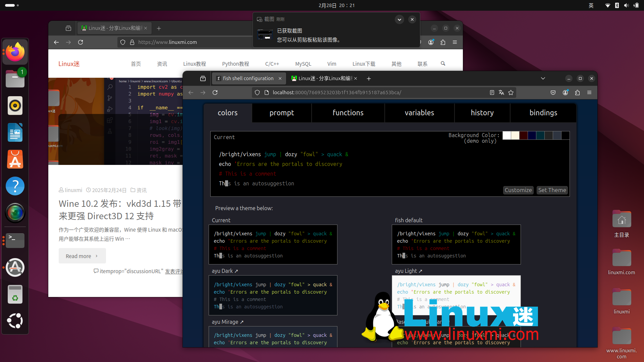
Task: Open extensions icon in background Firefox window
Action: point(443,42)
